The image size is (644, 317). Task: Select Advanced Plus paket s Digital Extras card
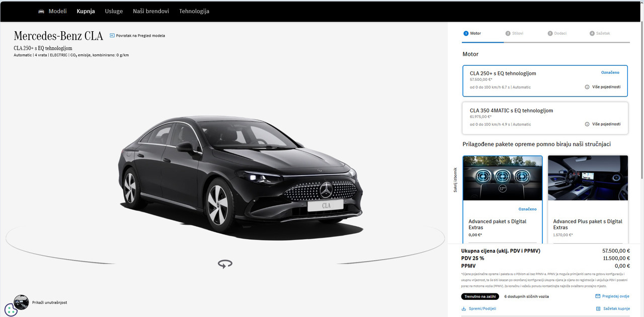click(588, 199)
